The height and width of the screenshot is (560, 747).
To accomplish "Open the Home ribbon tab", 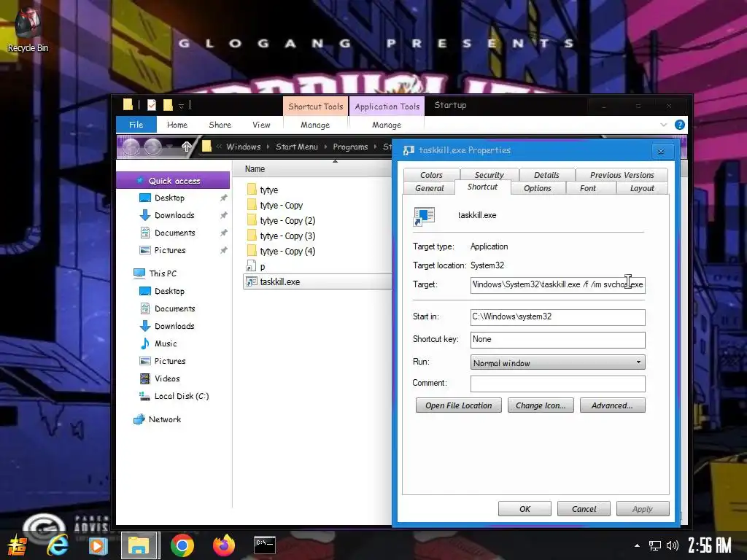I will pyautogui.click(x=177, y=125).
